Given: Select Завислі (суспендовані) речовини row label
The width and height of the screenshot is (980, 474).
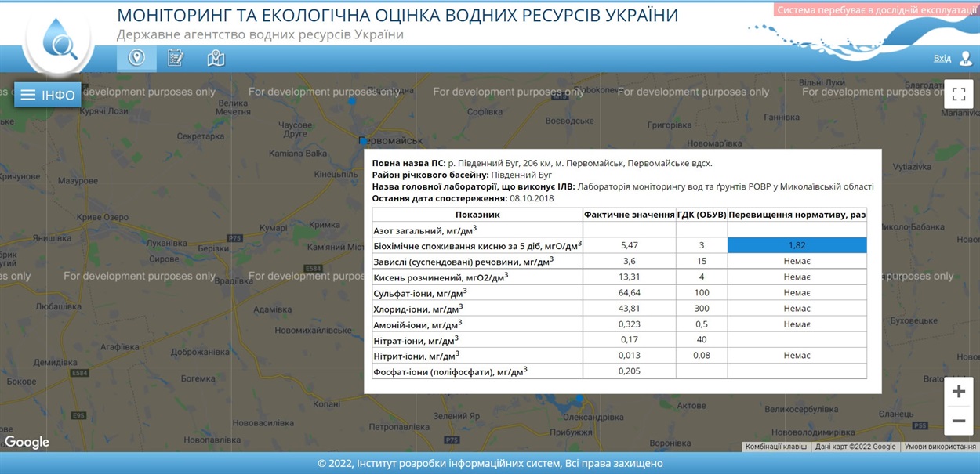Looking at the screenshot, I should pos(463,261).
